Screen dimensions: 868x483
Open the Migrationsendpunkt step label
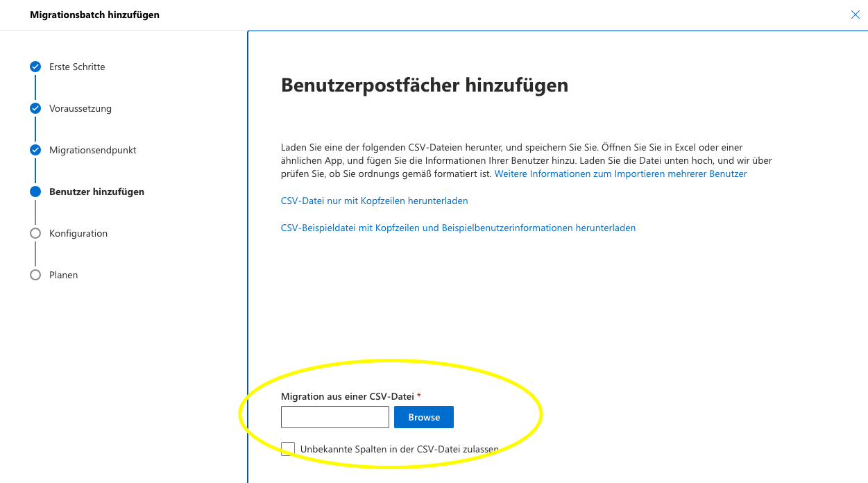pyautogui.click(x=93, y=150)
